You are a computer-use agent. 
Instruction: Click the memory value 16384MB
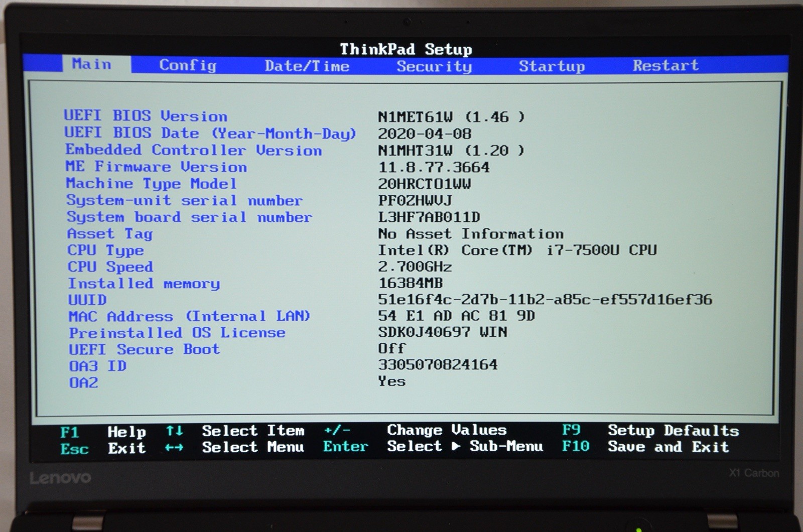pos(411,283)
